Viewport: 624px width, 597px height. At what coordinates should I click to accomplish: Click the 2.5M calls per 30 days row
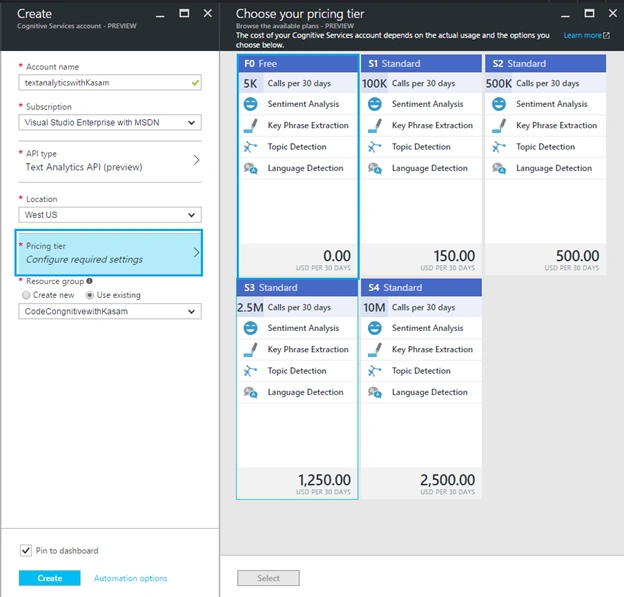click(x=297, y=307)
